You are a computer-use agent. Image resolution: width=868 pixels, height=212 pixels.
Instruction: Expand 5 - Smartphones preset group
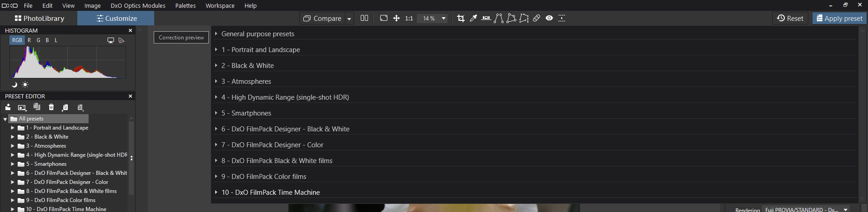pyautogui.click(x=216, y=113)
